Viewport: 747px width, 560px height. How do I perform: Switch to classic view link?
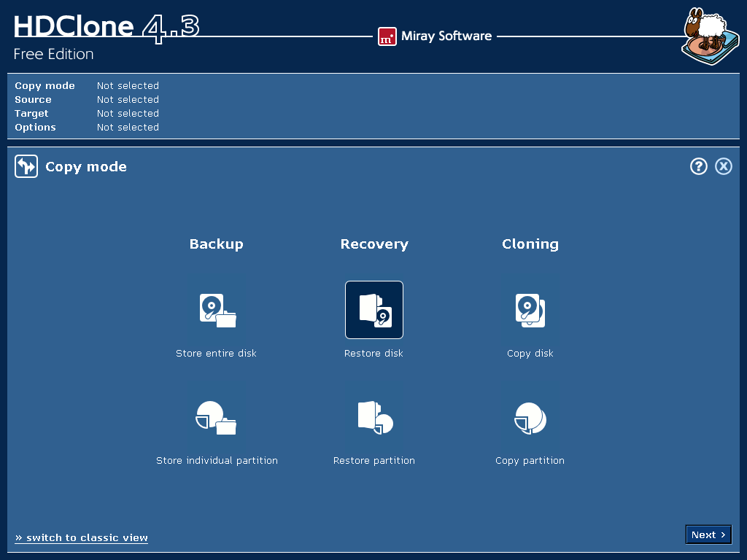(82, 537)
